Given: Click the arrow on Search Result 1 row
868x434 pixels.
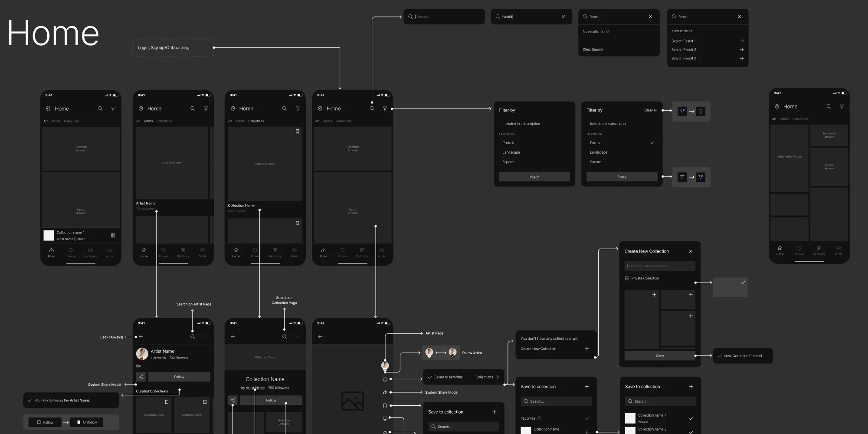Looking at the screenshot, I should pos(741,41).
